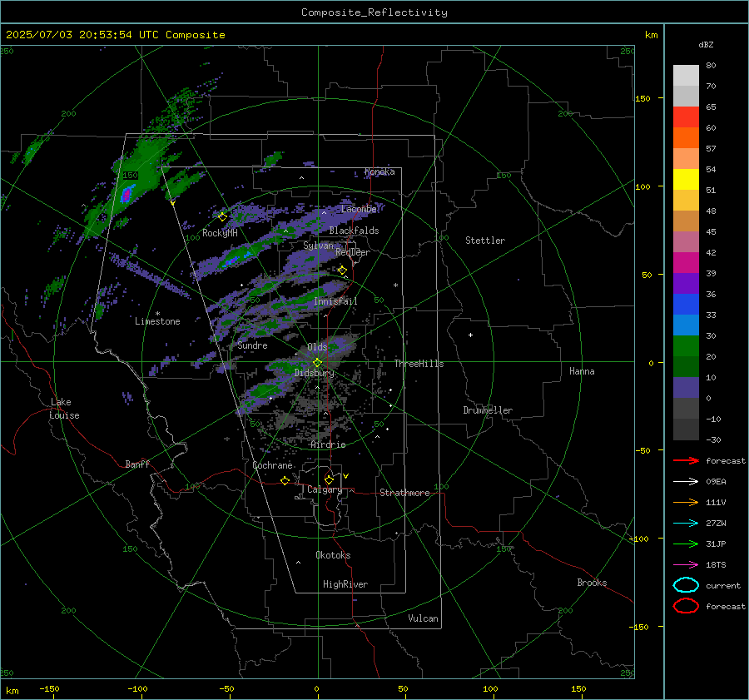Click the red swatch between 65 and 60 dBZ
The image size is (749, 700).
tap(686, 117)
